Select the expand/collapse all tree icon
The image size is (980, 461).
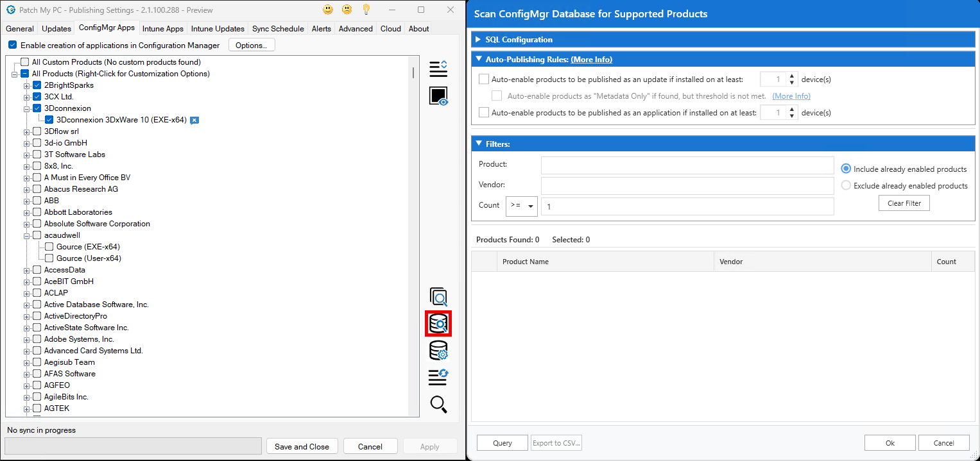click(x=438, y=68)
